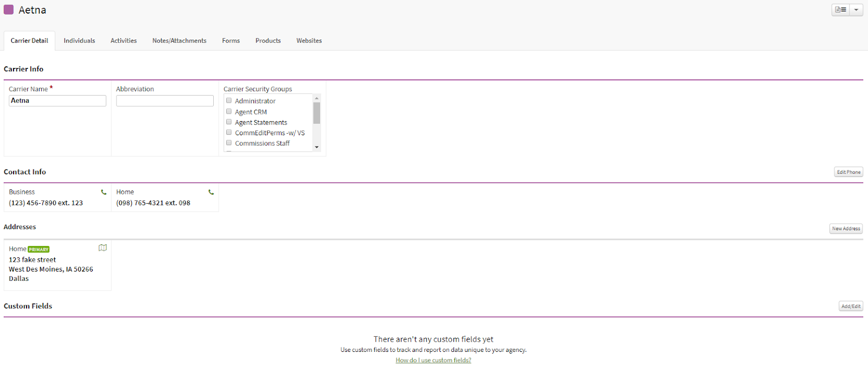Tick the Commissions Staff checkbox

tap(229, 143)
